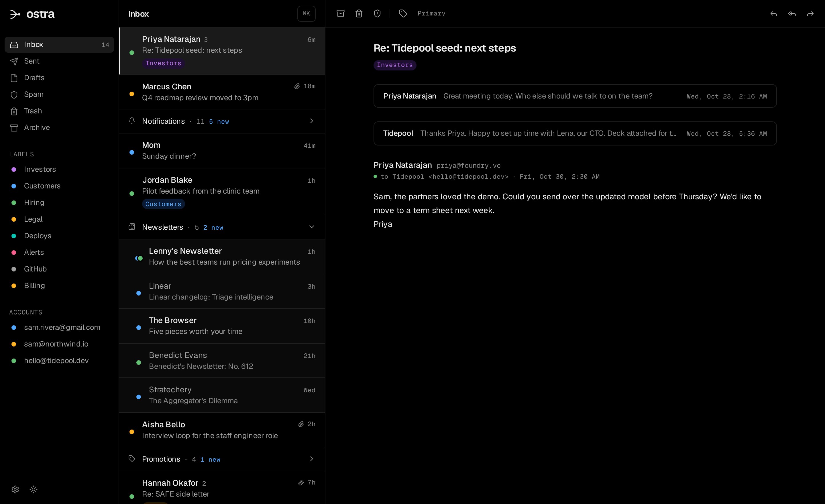Click the reply-all double arrow icon
This screenshot has height=504, width=825.
coord(792,14)
